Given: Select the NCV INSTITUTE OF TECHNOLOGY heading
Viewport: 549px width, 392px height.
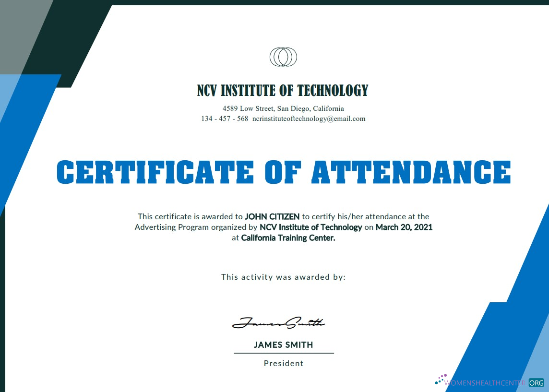Looking at the screenshot, I should (x=282, y=90).
